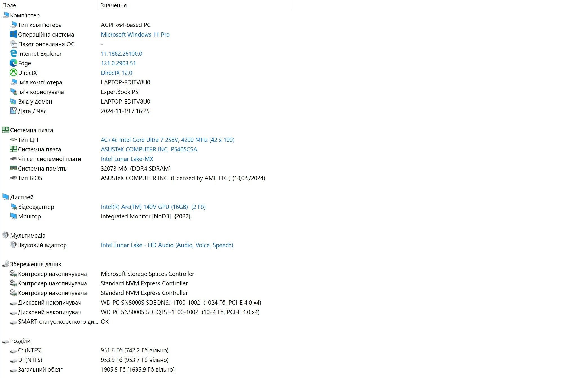This screenshot has width=588, height=378.
Task: Open Intel Arc 140V GPU details
Action: [x=153, y=207]
